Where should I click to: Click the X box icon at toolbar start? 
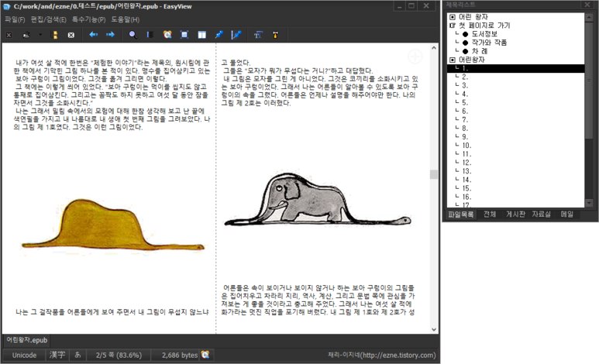9,35
